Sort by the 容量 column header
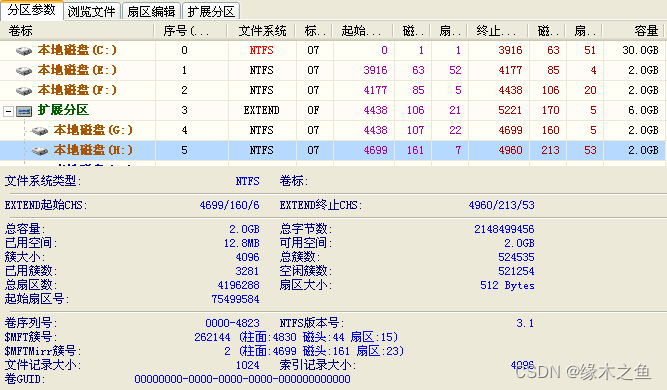Screen dimensions: 667x390 tap(634, 31)
